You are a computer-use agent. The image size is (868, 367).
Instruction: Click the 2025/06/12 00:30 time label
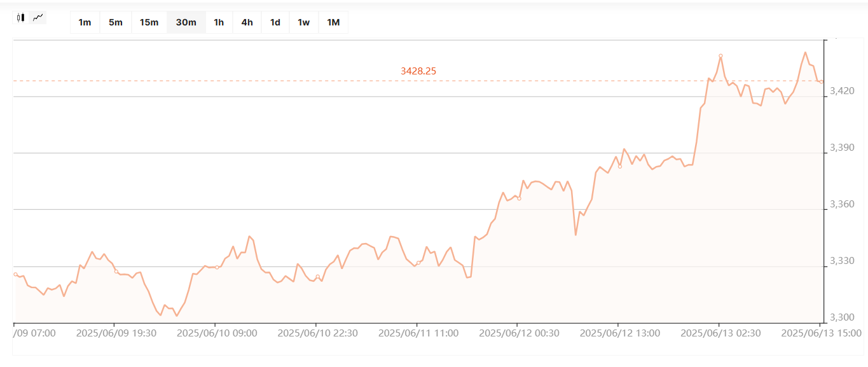518,333
